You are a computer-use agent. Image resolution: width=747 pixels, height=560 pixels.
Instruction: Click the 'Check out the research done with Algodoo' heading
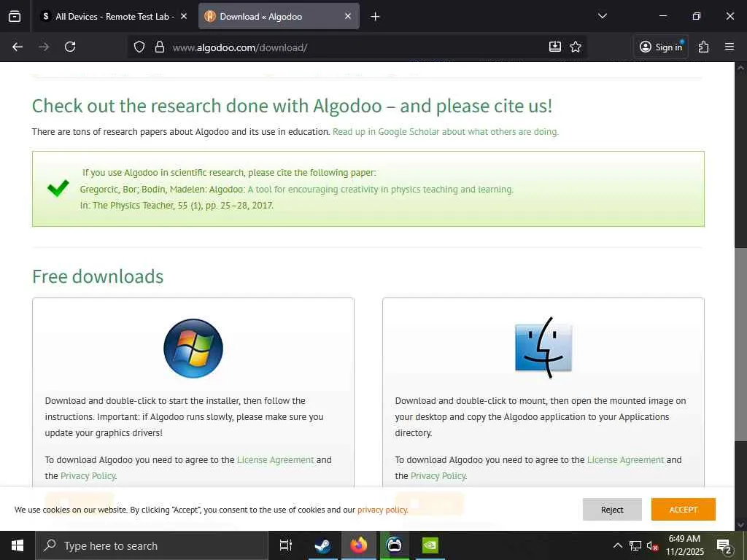[x=292, y=106]
